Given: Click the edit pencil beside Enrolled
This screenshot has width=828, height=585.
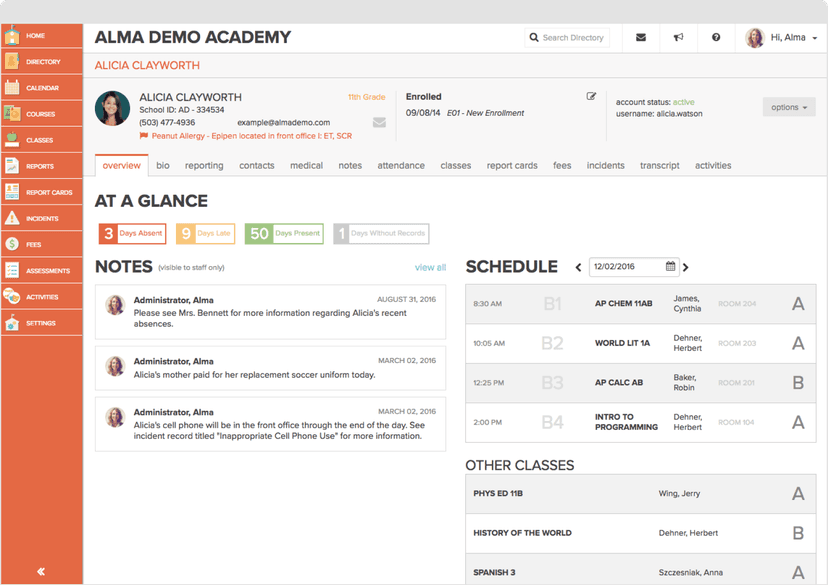Looking at the screenshot, I should click(591, 96).
